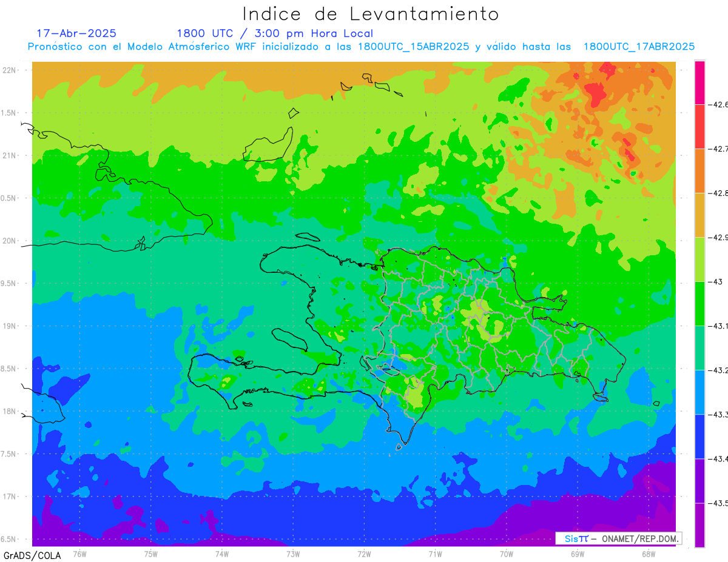
Task: Click the longitude label "68W"
Action: point(649,553)
